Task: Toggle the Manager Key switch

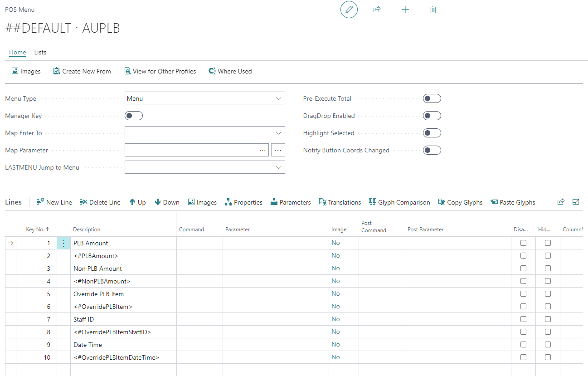Action: pos(134,116)
